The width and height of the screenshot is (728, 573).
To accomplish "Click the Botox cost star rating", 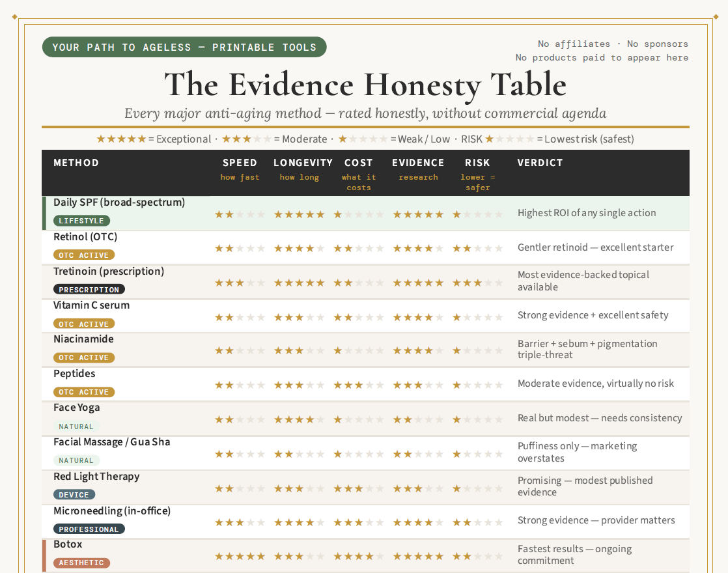I will [358, 556].
